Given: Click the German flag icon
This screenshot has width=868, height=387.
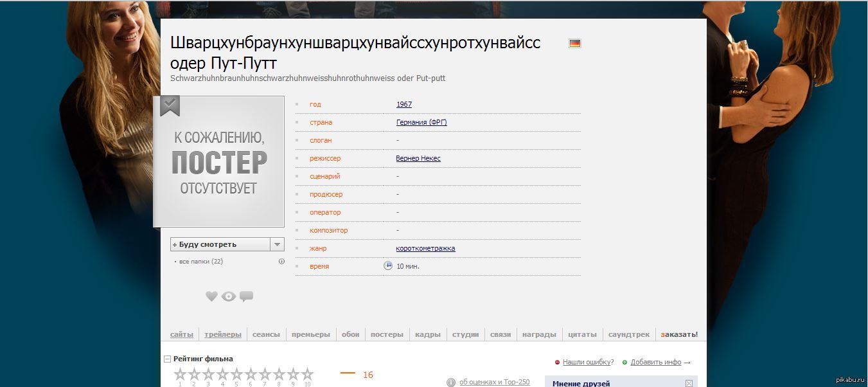Looking at the screenshot, I should (x=574, y=43).
